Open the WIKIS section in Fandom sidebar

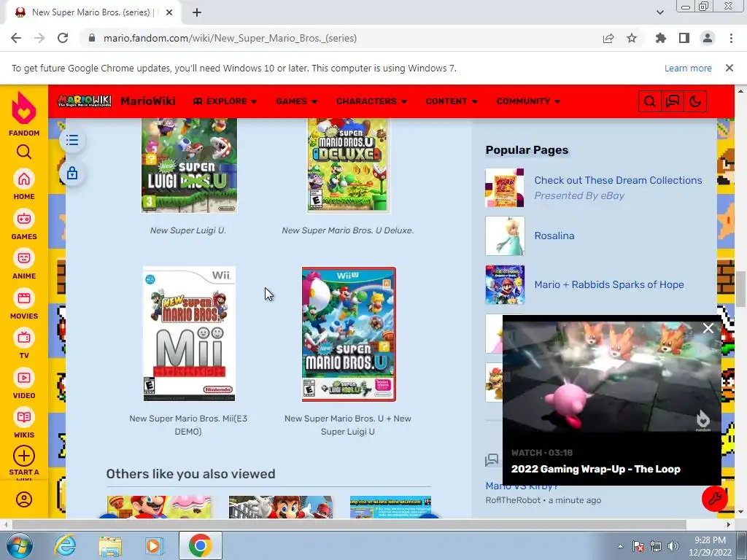[x=24, y=423]
